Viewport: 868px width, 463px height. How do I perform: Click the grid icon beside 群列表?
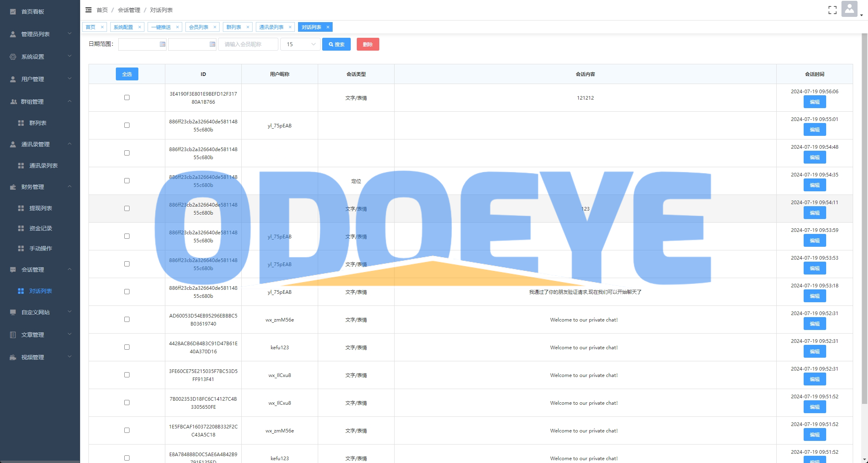21,123
